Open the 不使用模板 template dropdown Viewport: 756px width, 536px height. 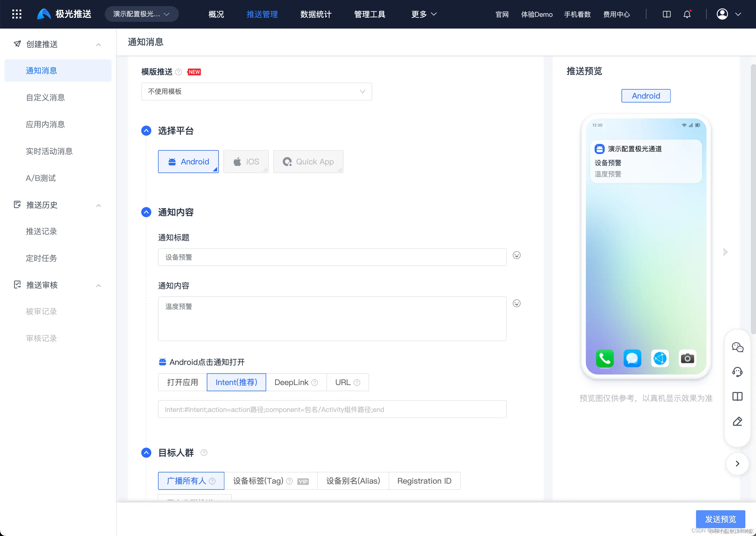257,91
